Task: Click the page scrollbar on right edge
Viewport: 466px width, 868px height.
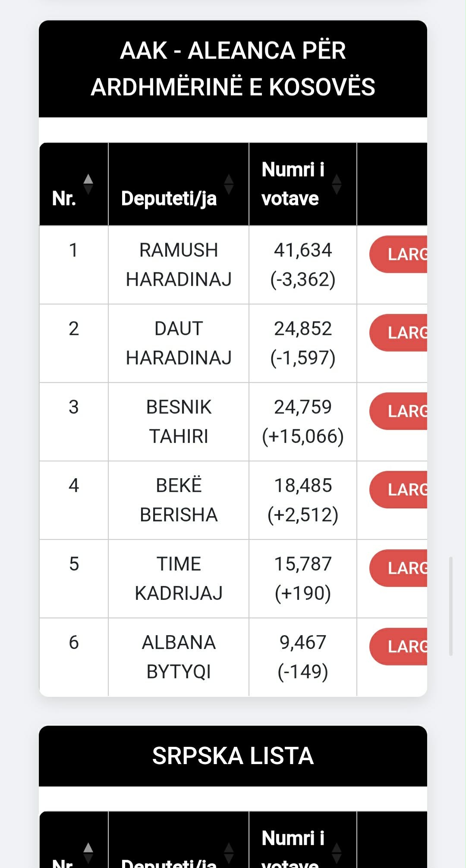Action: tap(451, 606)
